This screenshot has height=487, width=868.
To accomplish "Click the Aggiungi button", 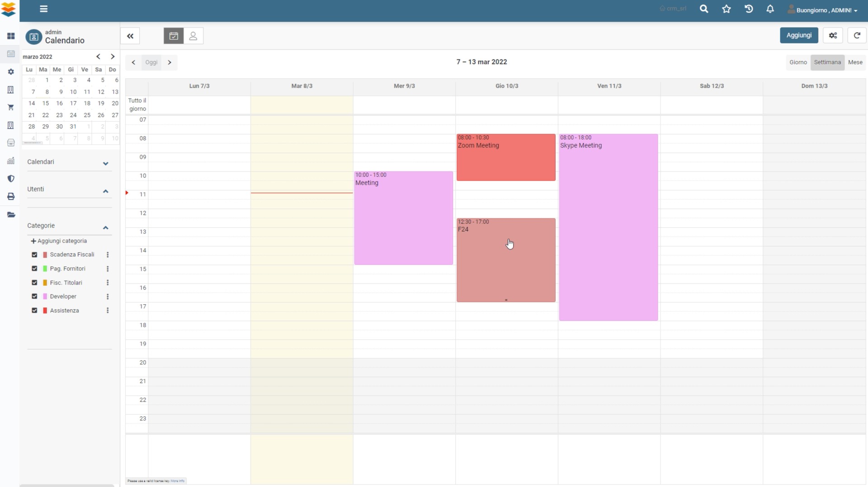I will tap(798, 35).
